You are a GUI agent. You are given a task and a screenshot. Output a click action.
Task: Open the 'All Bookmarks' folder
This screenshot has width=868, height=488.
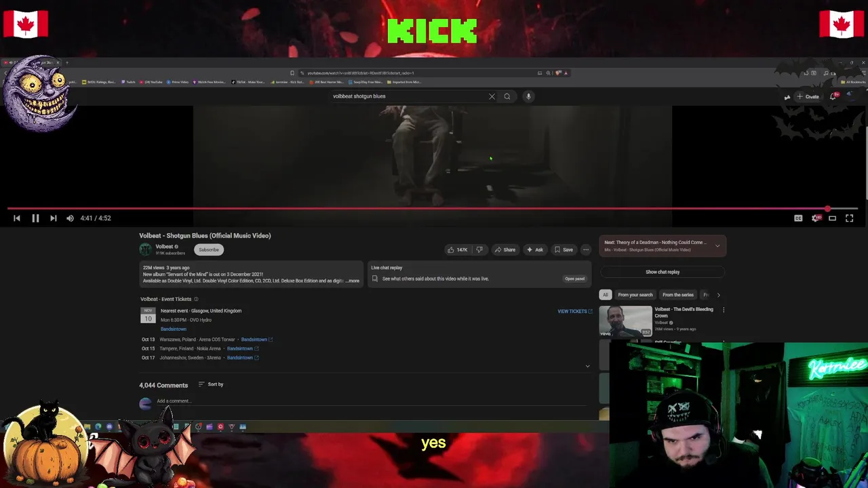pyautogui.click(x=854, y=82)
